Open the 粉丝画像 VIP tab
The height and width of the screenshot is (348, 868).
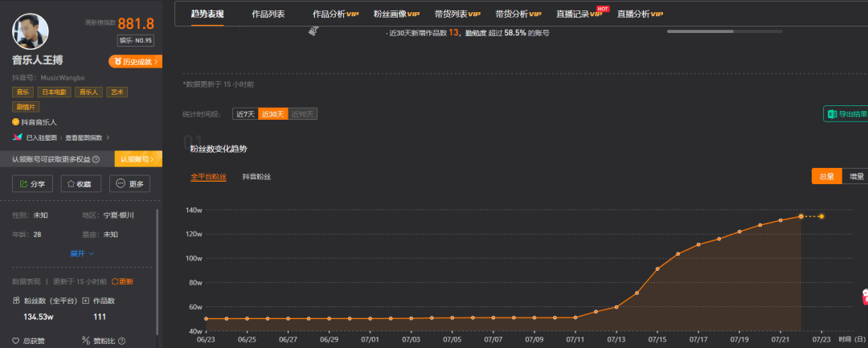[396, 14]
